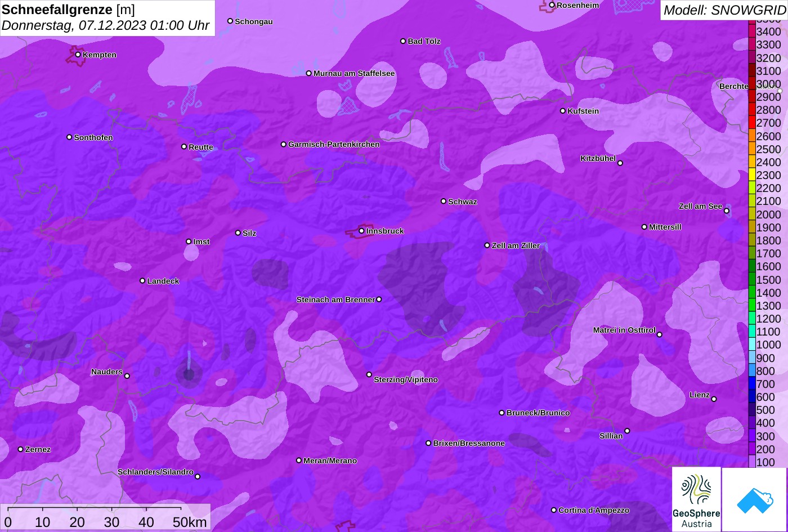Click the Rosenheim location dot
Image resolution: width=788 pixels, height=532 pixels.
click(552, 5)
